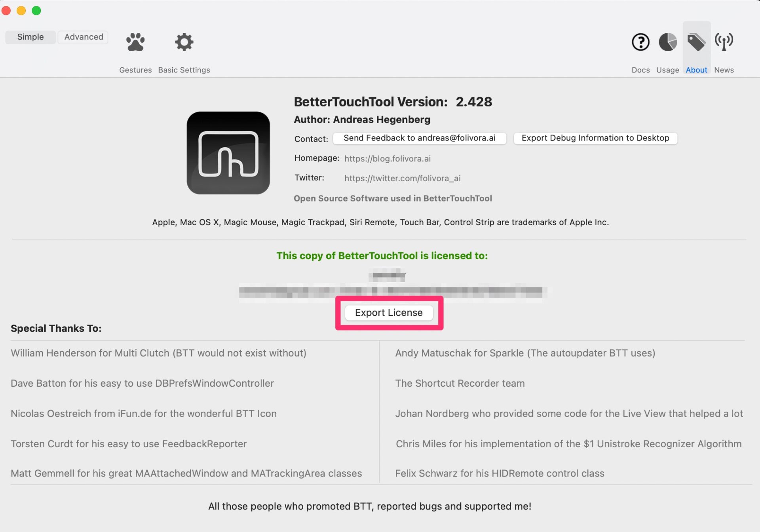This screenshot has height=532, width=760.
Task: Click the BetterTouchTool app logo
Action: 228,153
